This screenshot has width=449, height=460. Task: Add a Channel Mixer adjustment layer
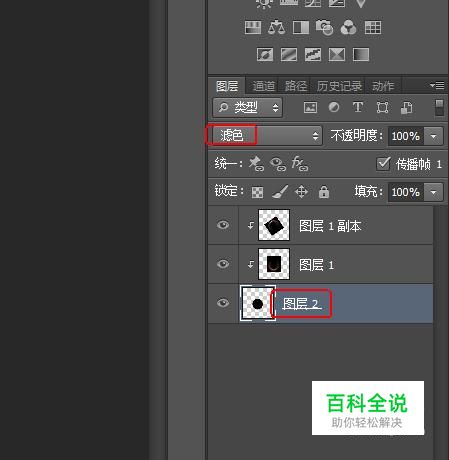[x=348, y=27]
